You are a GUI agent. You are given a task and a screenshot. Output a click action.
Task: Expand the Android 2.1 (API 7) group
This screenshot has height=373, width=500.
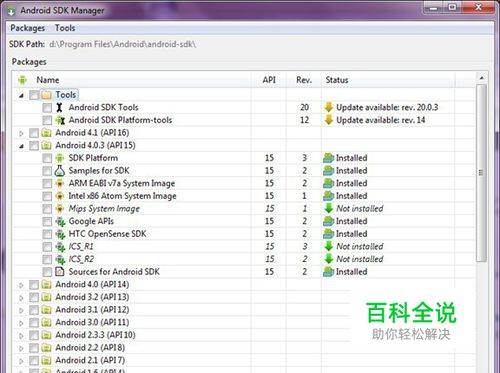coord(21,361)
